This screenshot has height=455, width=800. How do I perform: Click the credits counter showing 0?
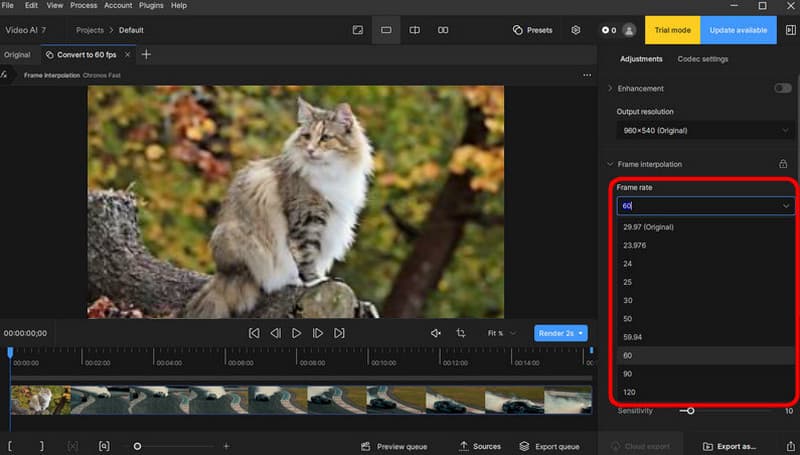[x=609, y=30]
